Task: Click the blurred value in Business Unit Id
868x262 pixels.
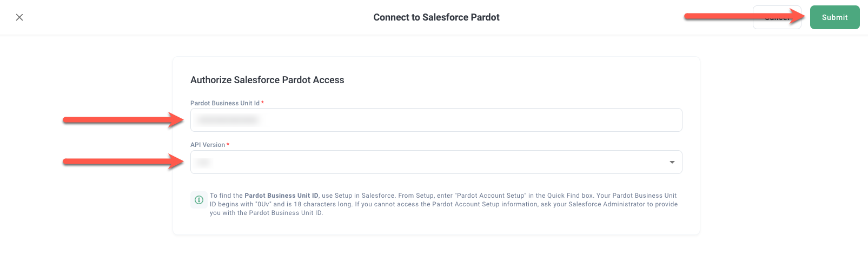Action: 228,120
